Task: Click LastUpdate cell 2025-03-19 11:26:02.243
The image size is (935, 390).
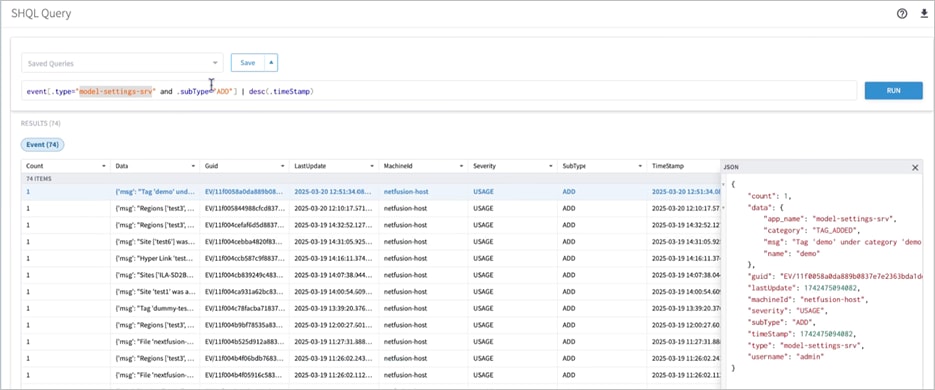Action: 334,359
